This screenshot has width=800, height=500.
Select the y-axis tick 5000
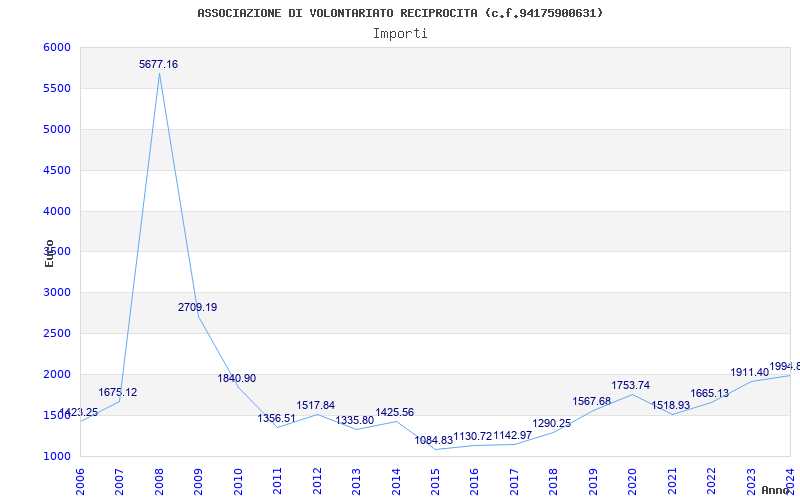pyautogui.click(x=57, y=129)
